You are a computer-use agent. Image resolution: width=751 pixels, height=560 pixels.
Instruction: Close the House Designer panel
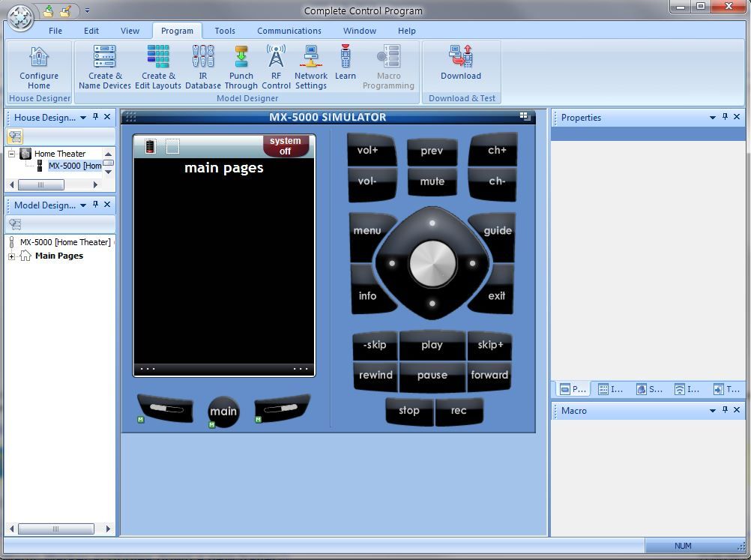pos(107,117)
